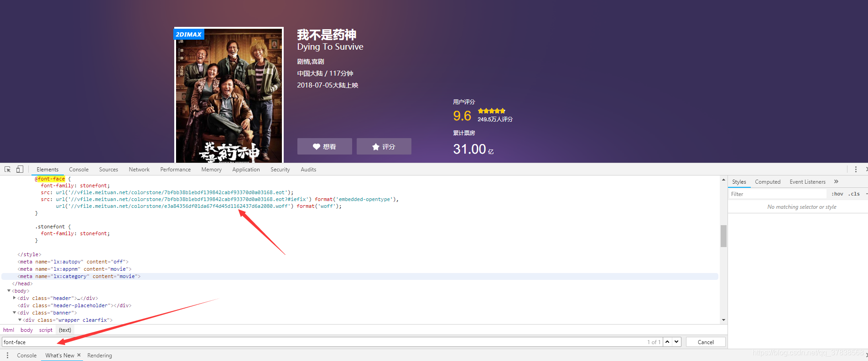This screenshot has width=868, height=361.
Task: Go to next search result arrow
Action: click(x=676, y=342)
